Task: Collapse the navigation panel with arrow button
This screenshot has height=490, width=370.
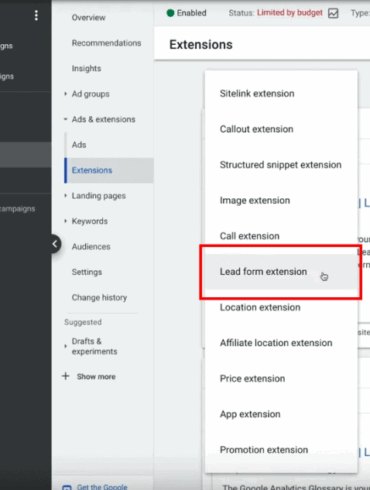Action: (x=55, y=244)
